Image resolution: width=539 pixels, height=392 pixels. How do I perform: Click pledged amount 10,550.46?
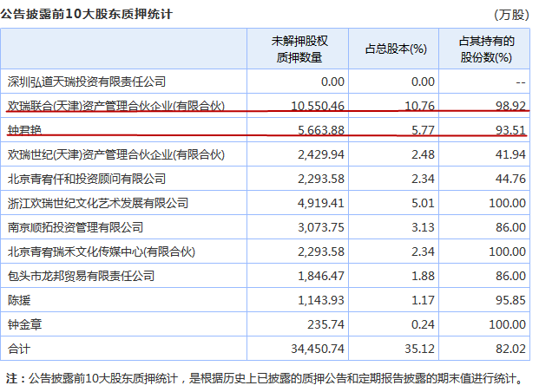[x=318, y=106]
